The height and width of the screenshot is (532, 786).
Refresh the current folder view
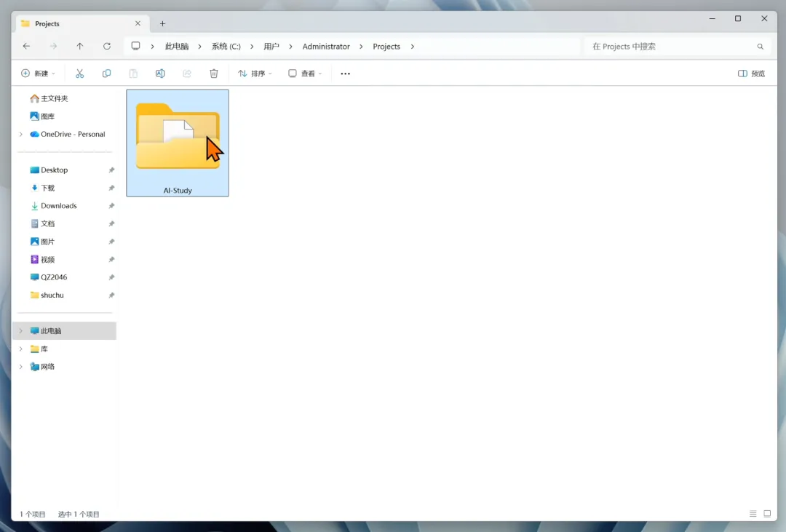click(x=107, y=46)
